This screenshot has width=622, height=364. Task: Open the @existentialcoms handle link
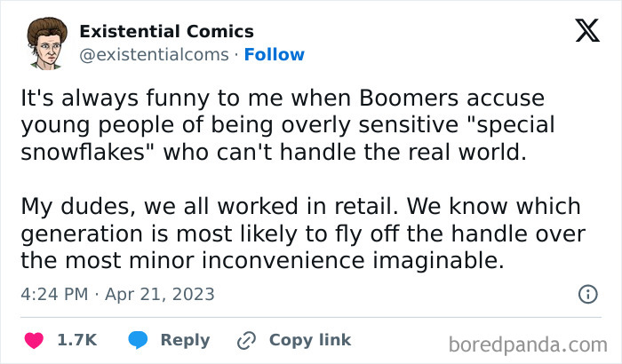click(x=155, y=55)
